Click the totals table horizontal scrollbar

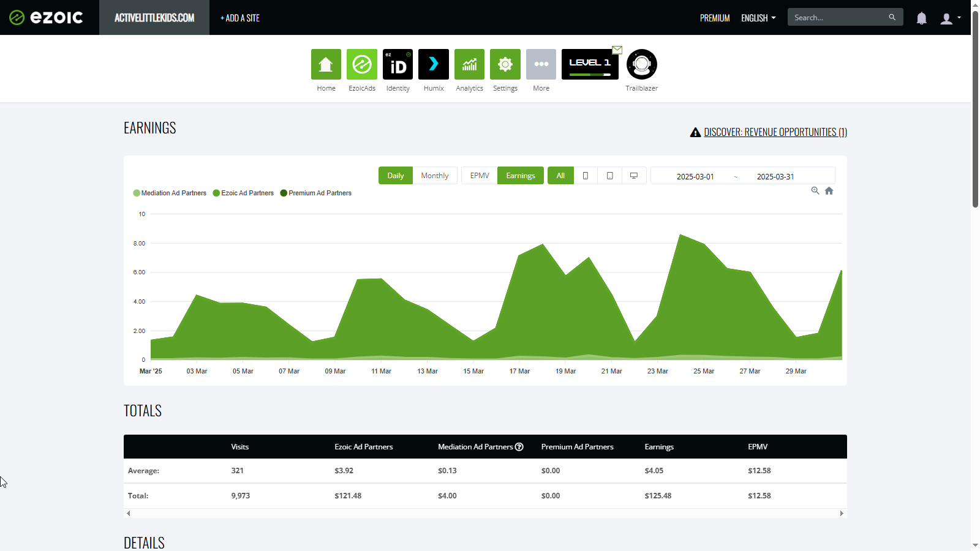point(485,513)
